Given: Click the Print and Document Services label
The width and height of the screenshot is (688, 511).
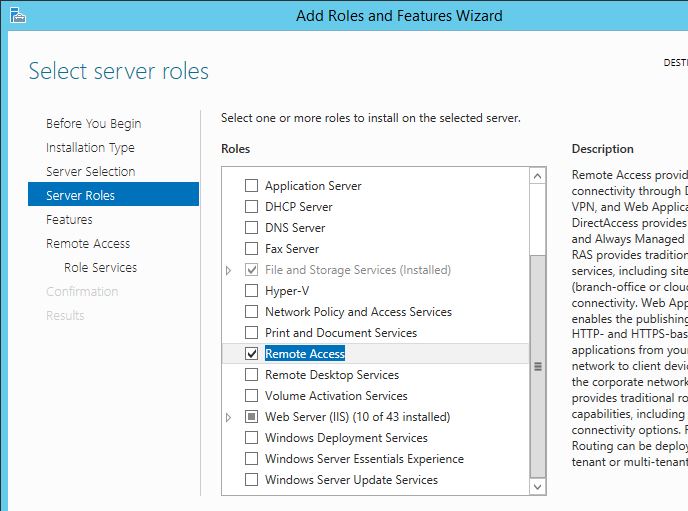Looking at the screenshot, I should 341,332.
